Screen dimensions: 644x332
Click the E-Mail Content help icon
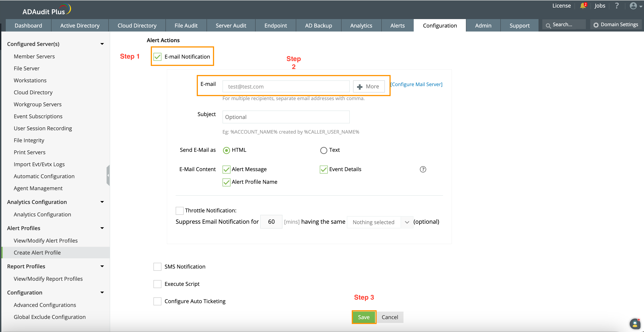pos(423,169)
